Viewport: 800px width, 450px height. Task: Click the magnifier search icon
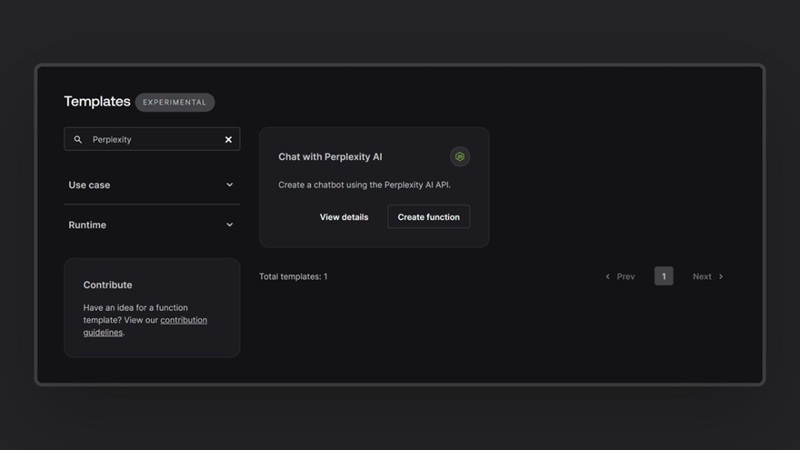[x=78, y=139]
